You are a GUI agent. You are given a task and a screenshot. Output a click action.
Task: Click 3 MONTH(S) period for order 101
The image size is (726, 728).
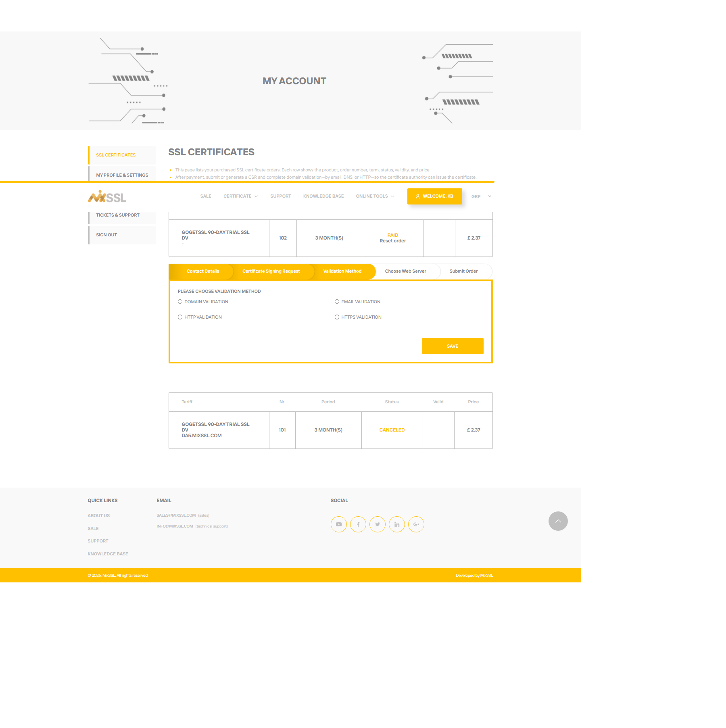coord(328,430)
